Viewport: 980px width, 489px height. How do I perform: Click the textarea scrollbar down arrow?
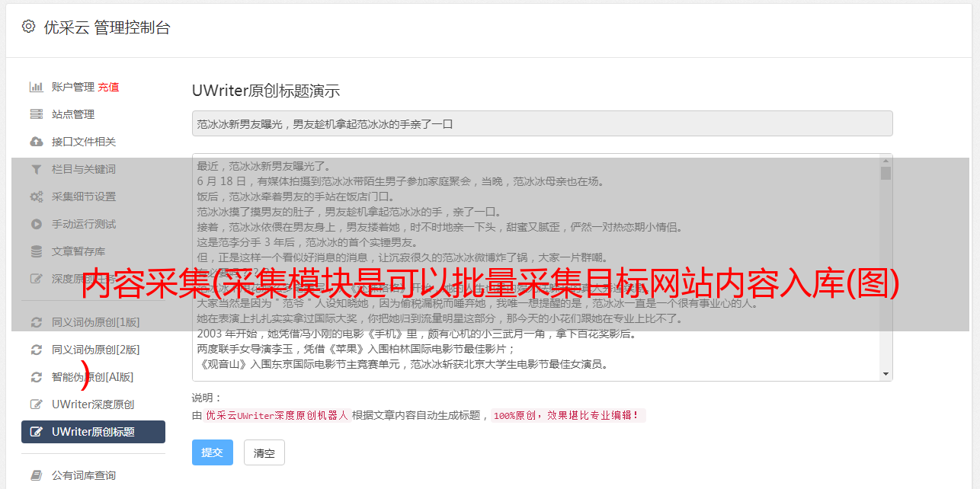click(886, 374)
